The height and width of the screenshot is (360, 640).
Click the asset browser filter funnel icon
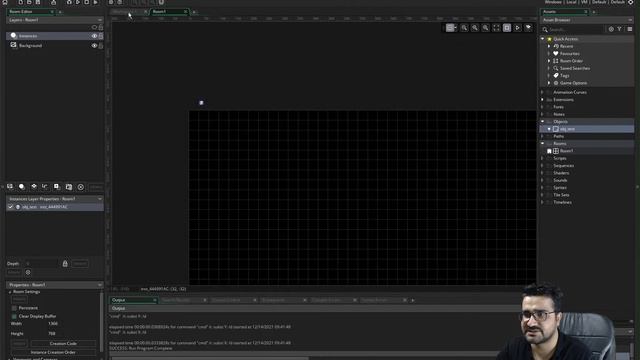click(x=620, y=29)
